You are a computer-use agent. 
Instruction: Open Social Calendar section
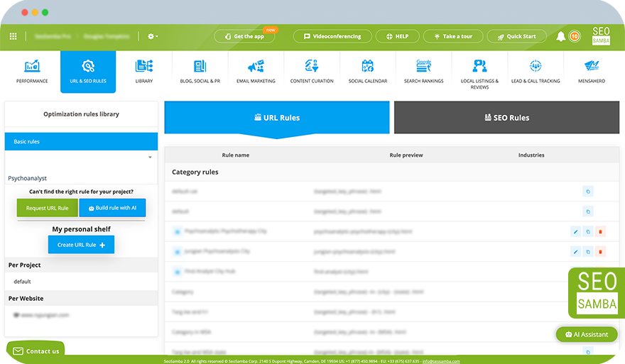(368, 71)
